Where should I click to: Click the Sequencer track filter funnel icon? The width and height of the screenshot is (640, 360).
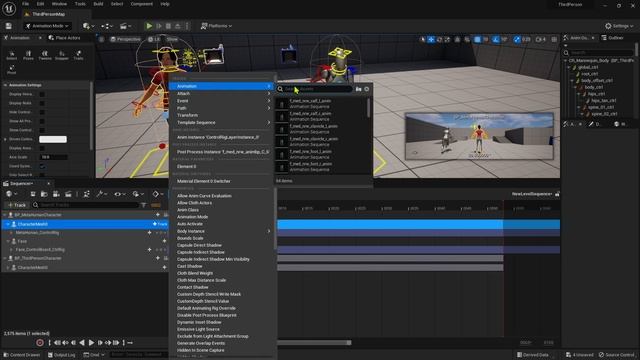(x=143, y=205)
